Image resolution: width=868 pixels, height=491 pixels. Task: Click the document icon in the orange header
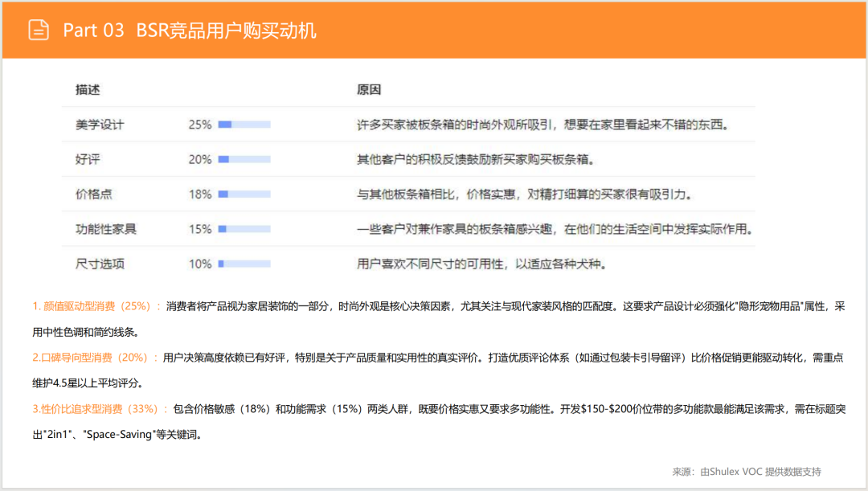tap(39, 30)
